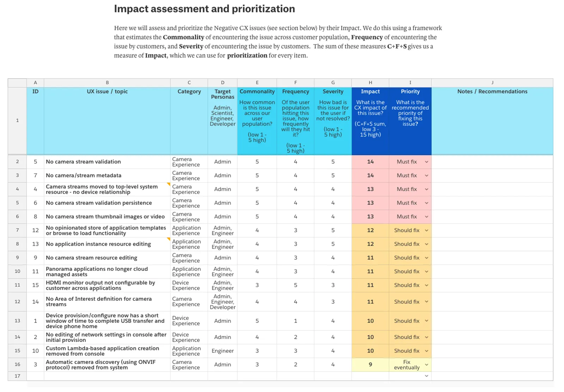
Task: Select cell Automatic camera discovery using ONVIF
Action: point(107,365)
